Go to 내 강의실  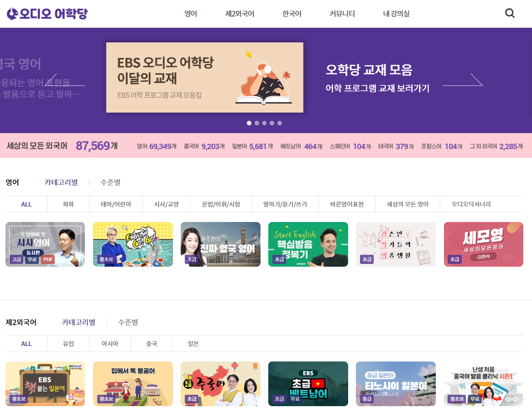point(396,14)
